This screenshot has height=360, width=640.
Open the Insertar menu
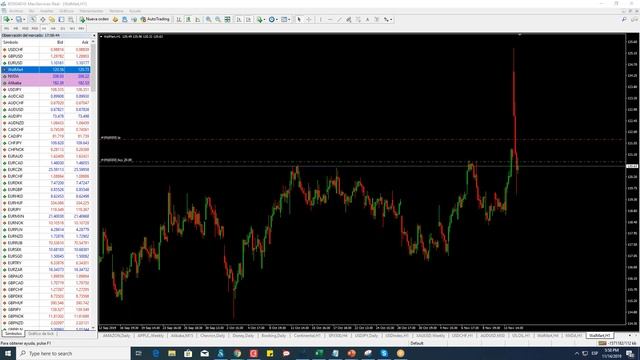coord(47,11)
